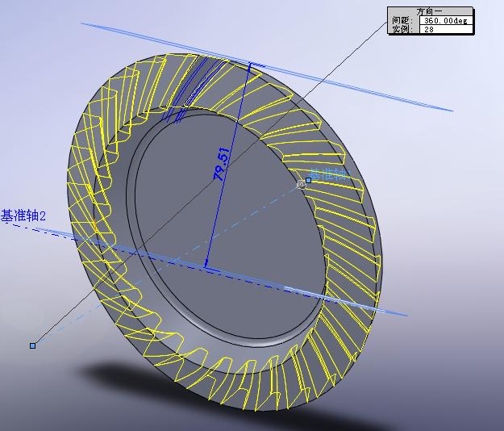
Task: Edit the 360.00deg spacing input field
Action: tap(446, 21)
